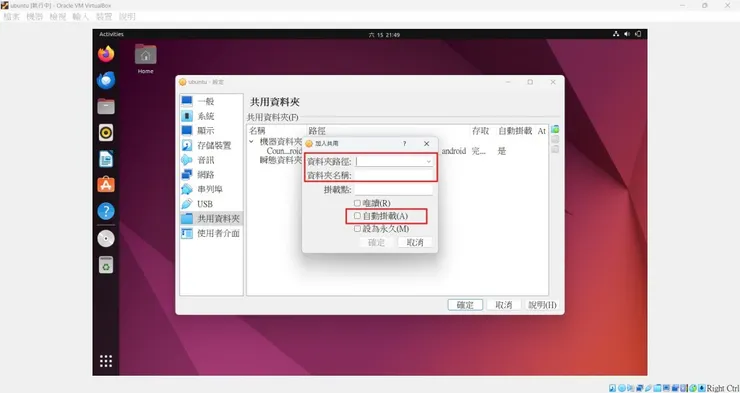Open the 音訊 settings category

point(211,160)
